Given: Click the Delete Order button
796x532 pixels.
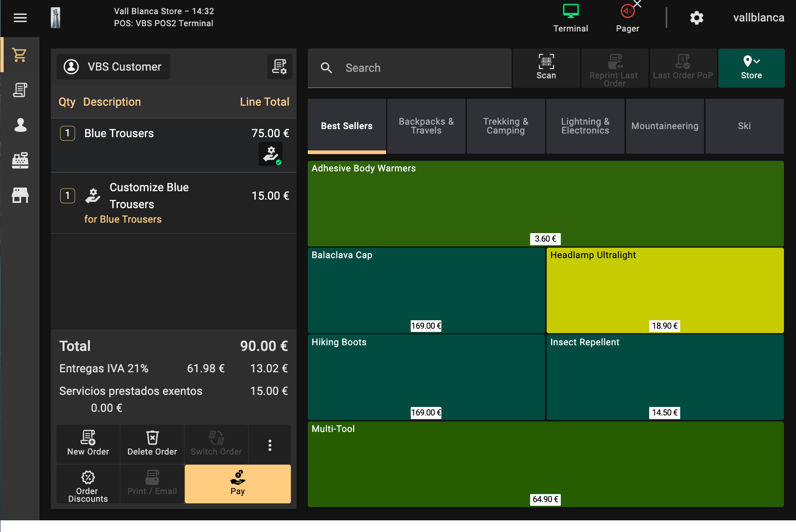Looking at the screenshot, I should click(152, 444).
